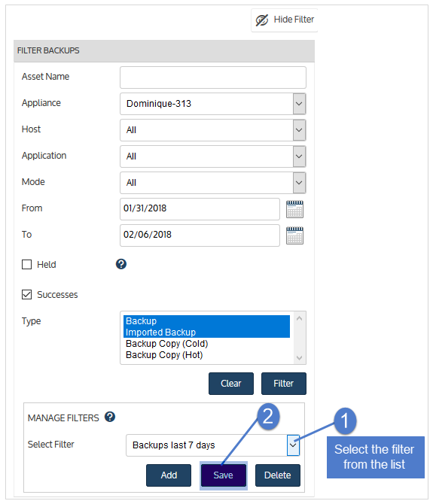This screenshot has width=433, height=504.
Task: Expand the Select Filter dropdown arrow
Action: click(x=293, y=445)
